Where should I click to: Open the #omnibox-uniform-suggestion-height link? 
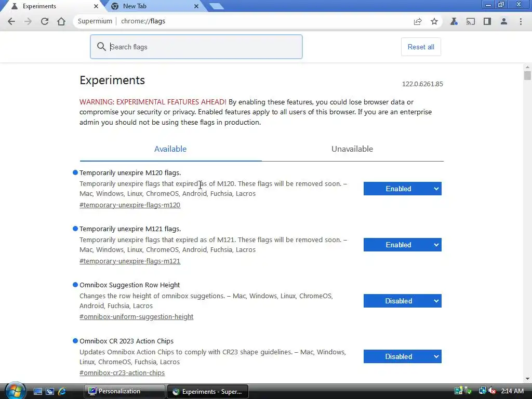coord(137,316)
